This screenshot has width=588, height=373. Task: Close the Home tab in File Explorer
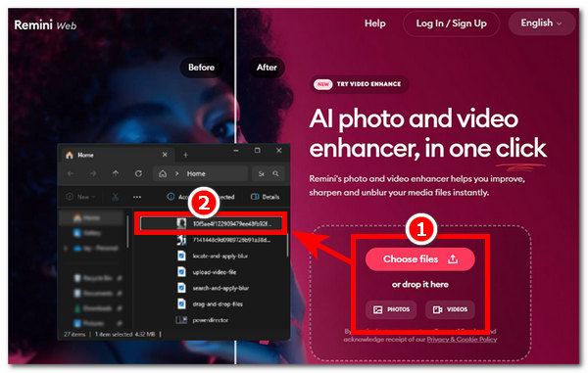coord(165,155)
